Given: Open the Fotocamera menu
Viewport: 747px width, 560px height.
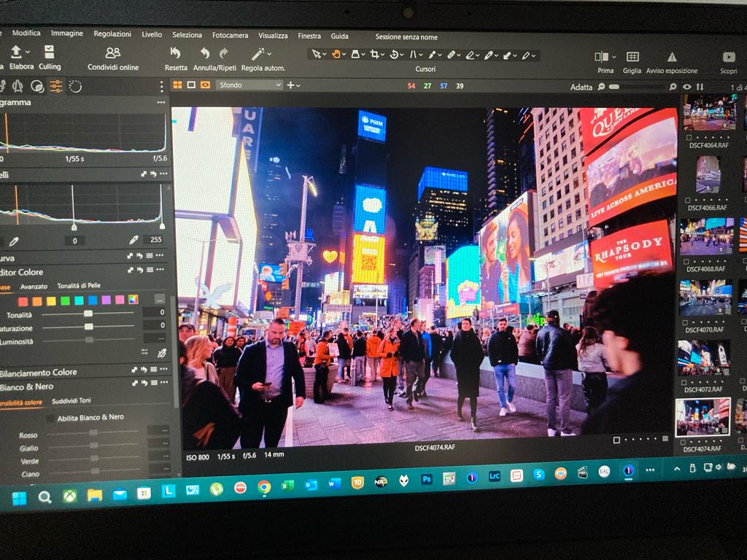Looking at the screenshot, I should (x=230, y=35).
